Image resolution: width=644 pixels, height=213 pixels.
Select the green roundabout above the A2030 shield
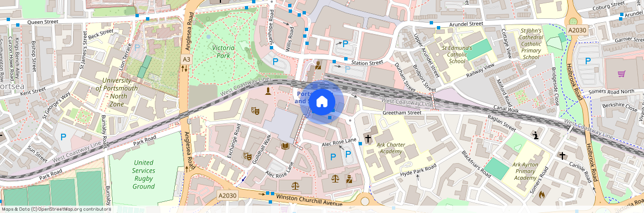click(573, 21)
